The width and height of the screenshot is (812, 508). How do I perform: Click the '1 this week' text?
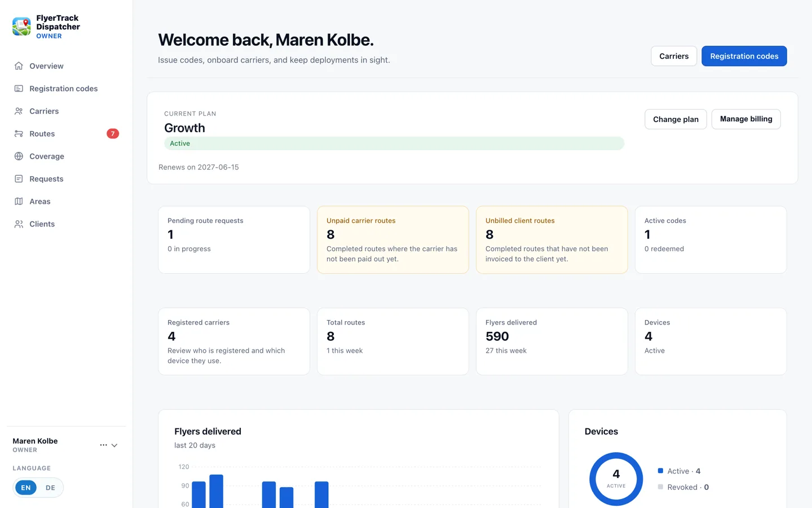pos(345,351)
